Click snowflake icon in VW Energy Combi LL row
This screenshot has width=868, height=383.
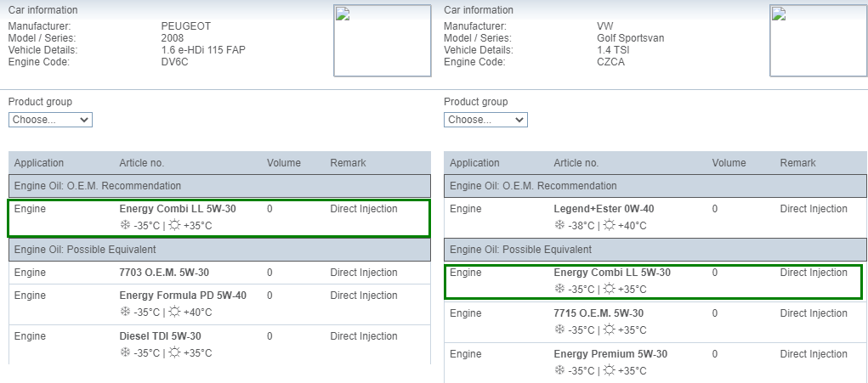(x=559, y=289)
